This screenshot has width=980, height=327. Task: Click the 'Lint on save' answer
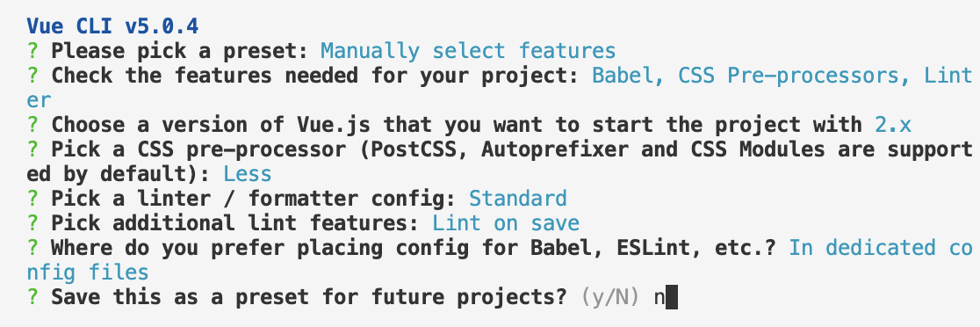(506, 223)
